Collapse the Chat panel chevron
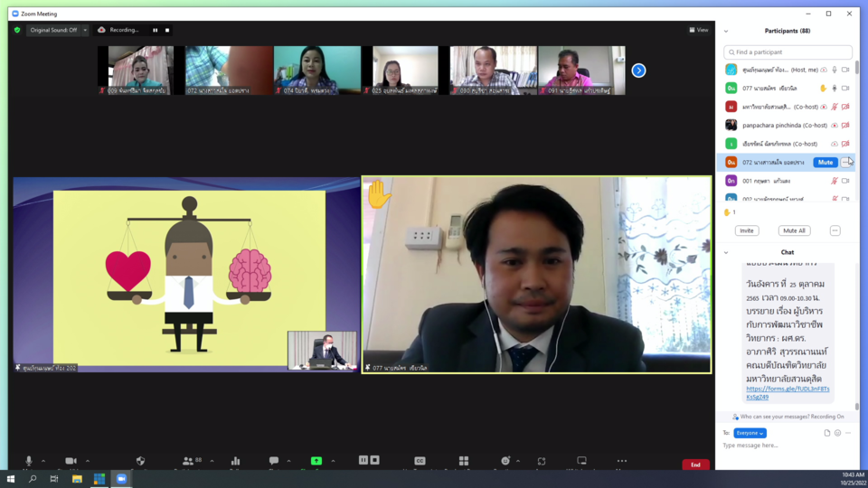This screenshot has width=868, height=488. (726, 252)
